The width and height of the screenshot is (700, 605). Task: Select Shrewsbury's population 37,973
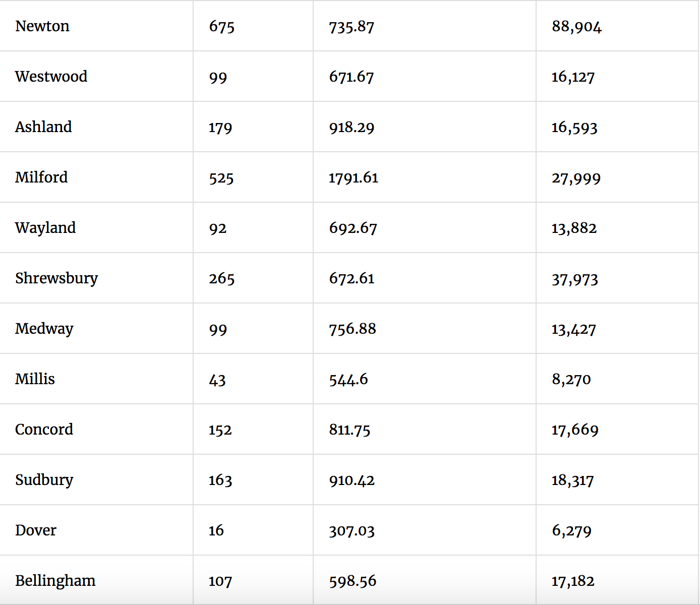pos(574,279)
